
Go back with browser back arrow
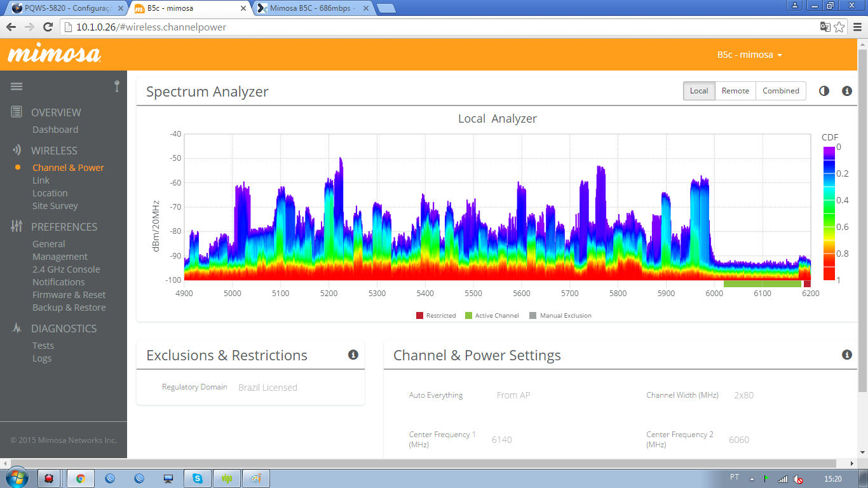[11, 27]
